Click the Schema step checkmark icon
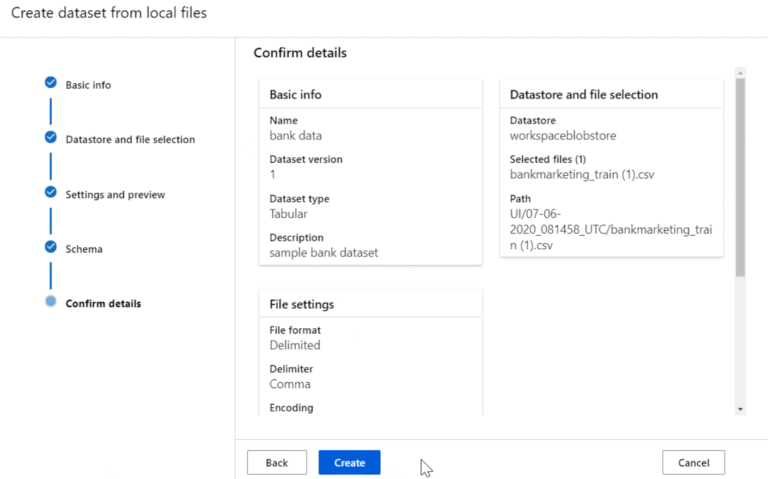768x479 pixels. coord(51,246)
